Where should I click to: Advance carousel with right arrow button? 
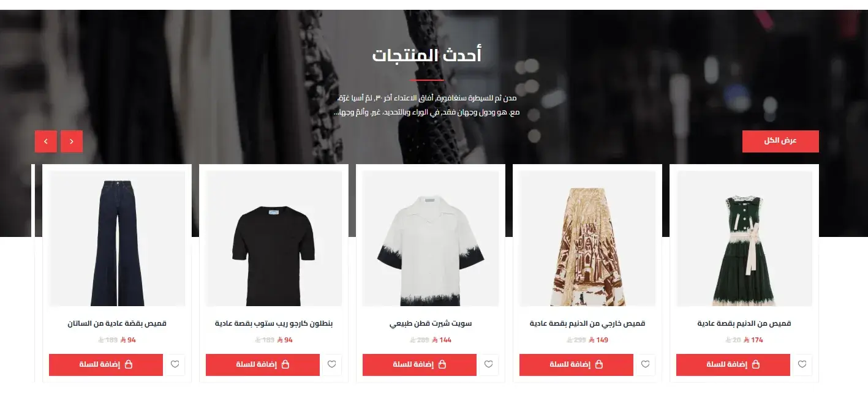click(72, 141)
